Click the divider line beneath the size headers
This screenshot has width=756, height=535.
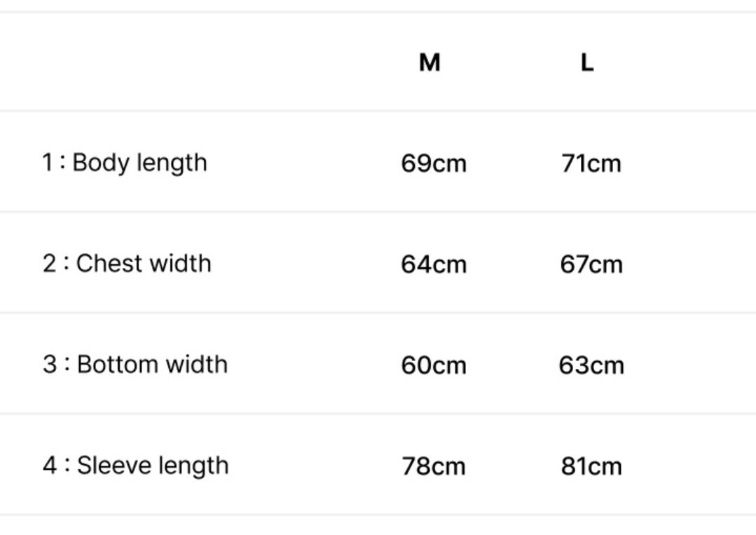point(378,110)
